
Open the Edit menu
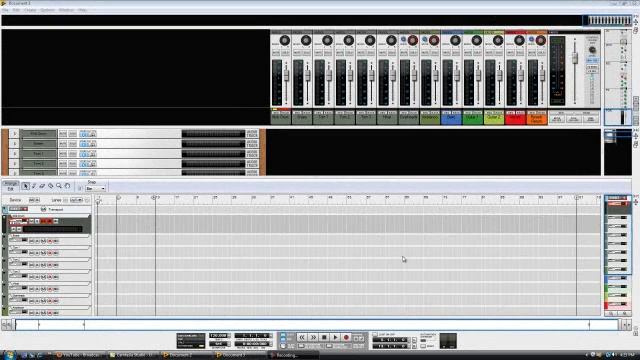coord(16,10)
